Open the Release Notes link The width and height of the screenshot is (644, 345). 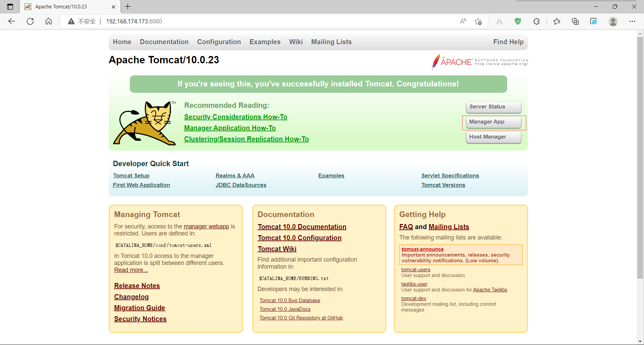[137, 286]
